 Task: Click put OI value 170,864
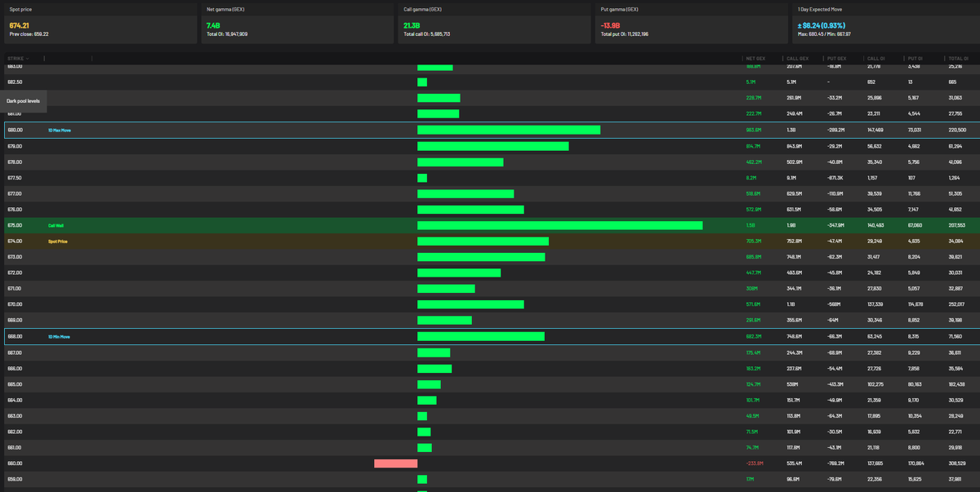916,463
